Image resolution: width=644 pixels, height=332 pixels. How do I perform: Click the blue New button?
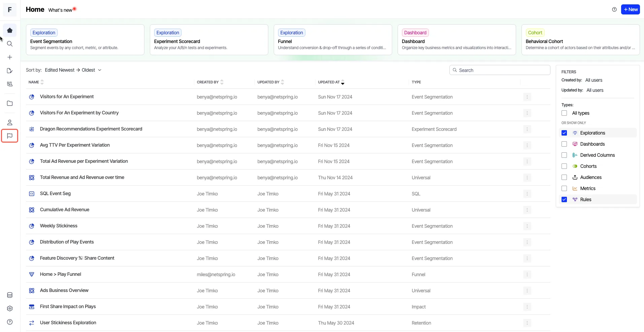click(631, 9)
